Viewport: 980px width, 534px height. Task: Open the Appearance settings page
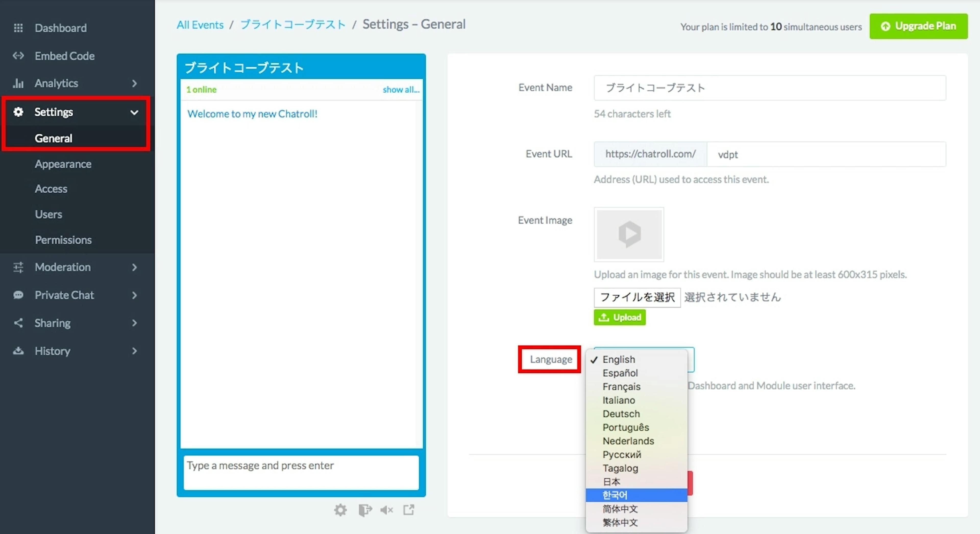click(x=63, y=164)
